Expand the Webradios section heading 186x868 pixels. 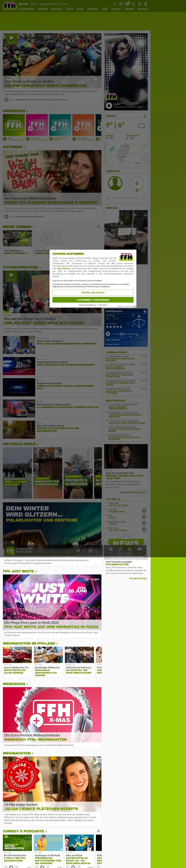coord(15,111)
